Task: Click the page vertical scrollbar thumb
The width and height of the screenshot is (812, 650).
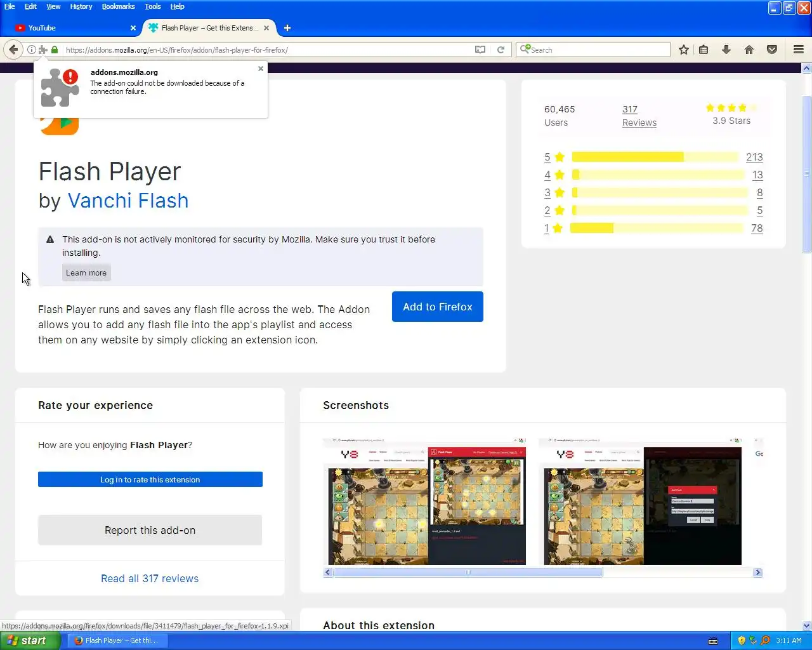Action: [807, 175]
